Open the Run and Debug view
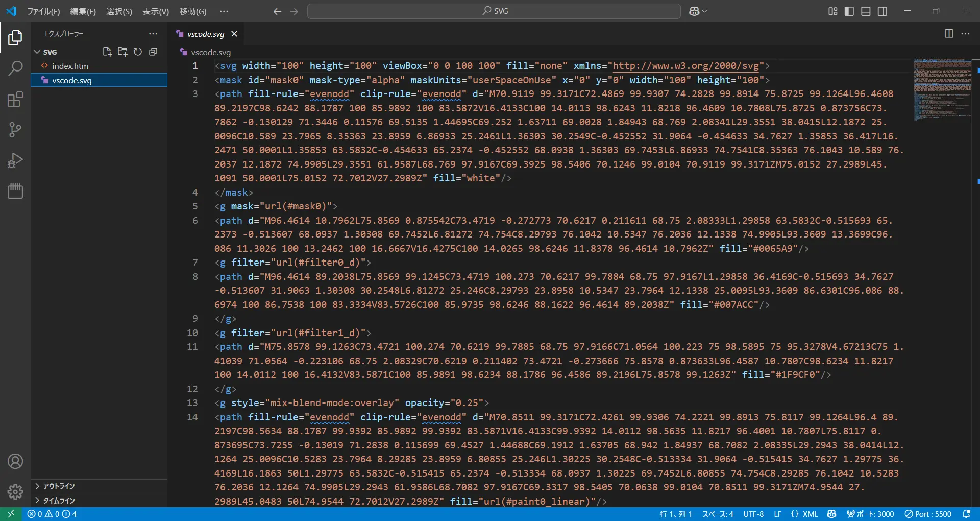This screenshot has width=980, height=521. coord(15,160)
